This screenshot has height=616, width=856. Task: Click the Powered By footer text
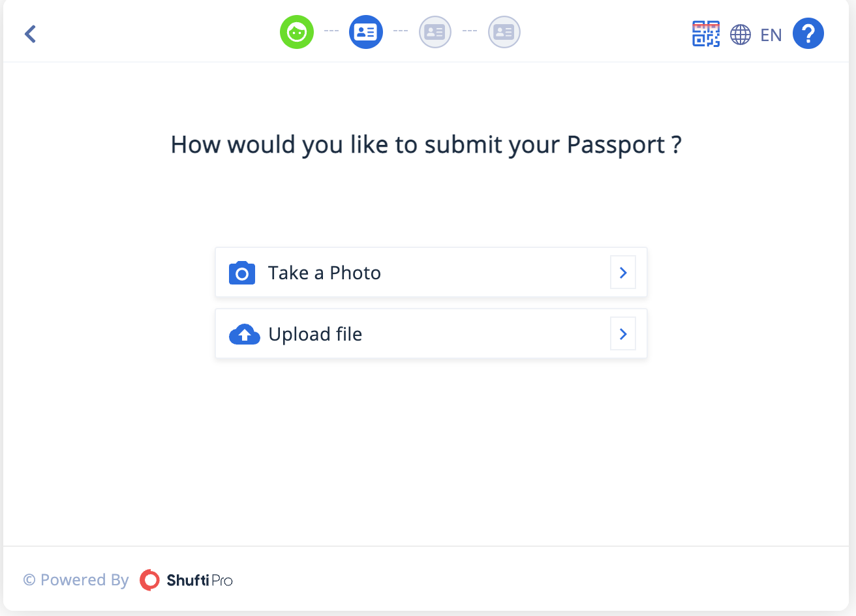[84, 580]
